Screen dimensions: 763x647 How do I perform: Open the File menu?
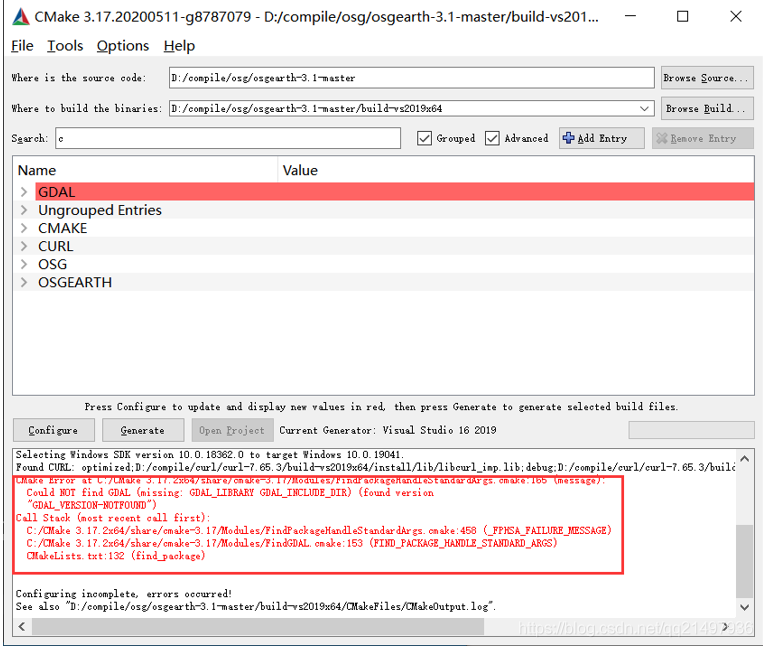pyautogui.click(x=22, y=46)
